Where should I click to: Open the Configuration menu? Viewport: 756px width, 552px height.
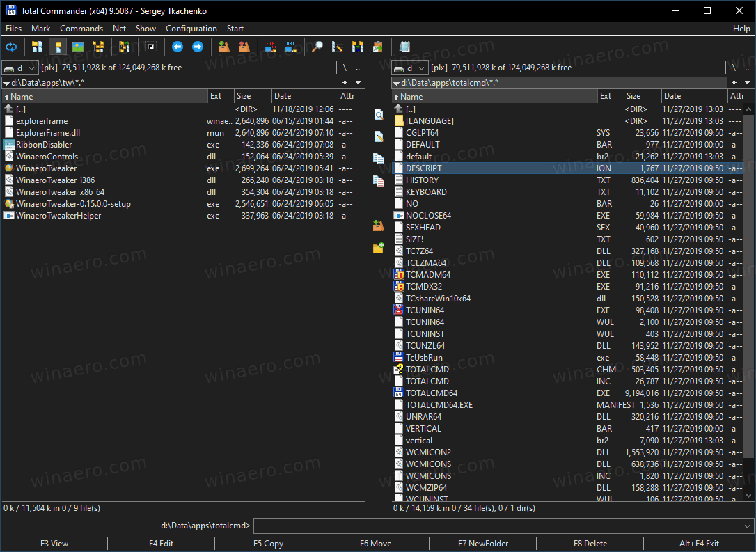coord(191,29)
